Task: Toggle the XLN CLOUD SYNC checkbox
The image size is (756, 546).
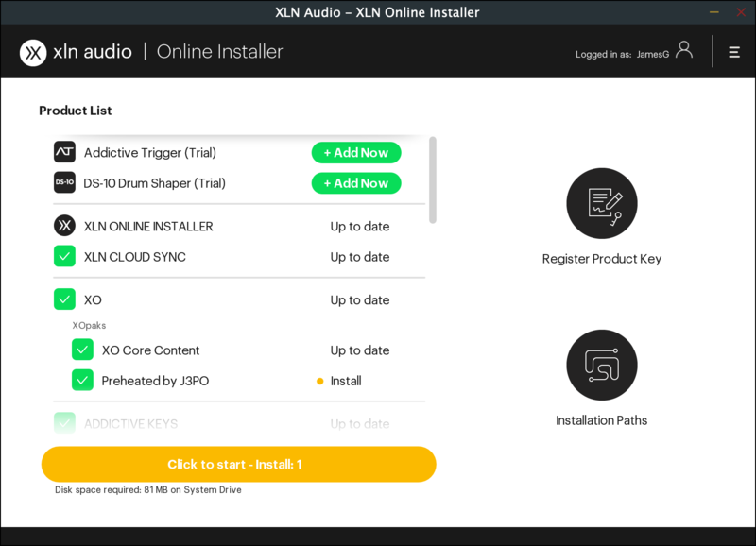Action: (64, 256)
